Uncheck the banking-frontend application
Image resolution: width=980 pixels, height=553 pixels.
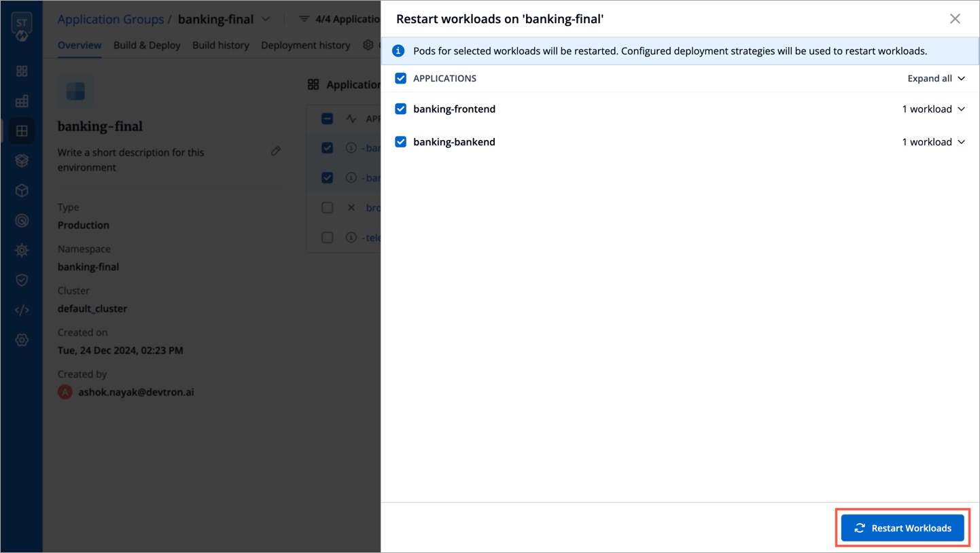400,109
